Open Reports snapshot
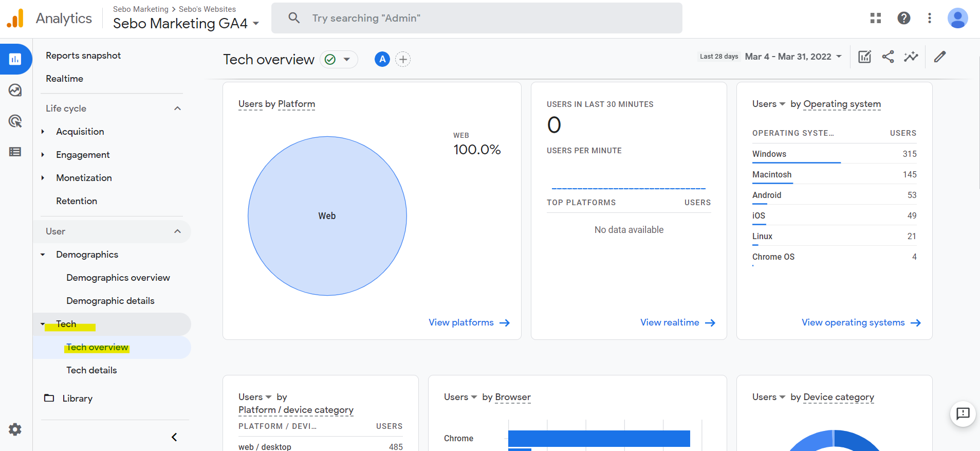This screenshot has height=451, width=980. 83,56
